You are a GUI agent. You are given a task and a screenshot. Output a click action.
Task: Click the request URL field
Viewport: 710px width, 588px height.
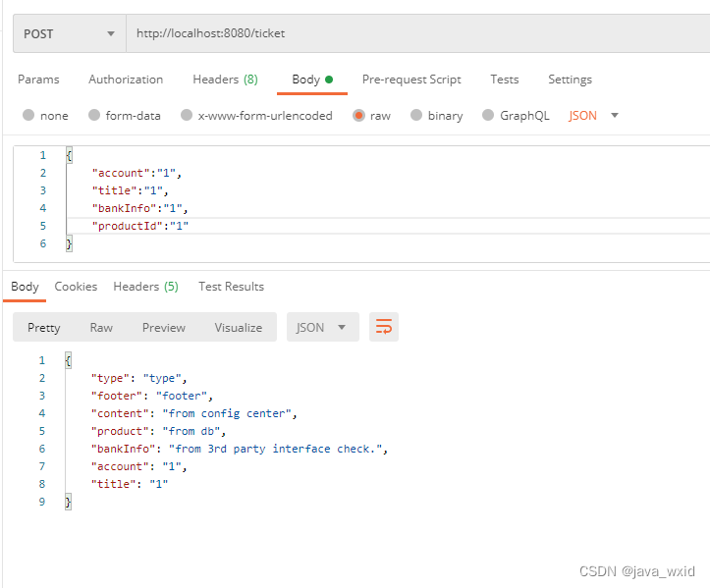tap(417, 34)
